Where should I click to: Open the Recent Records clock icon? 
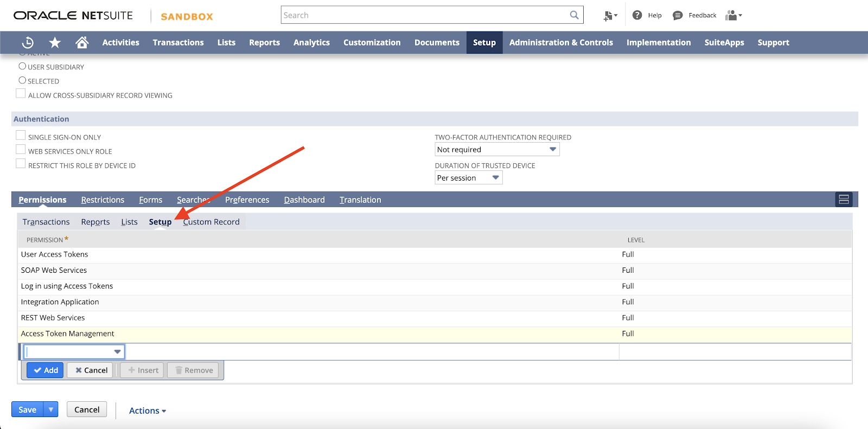point(28,42)
